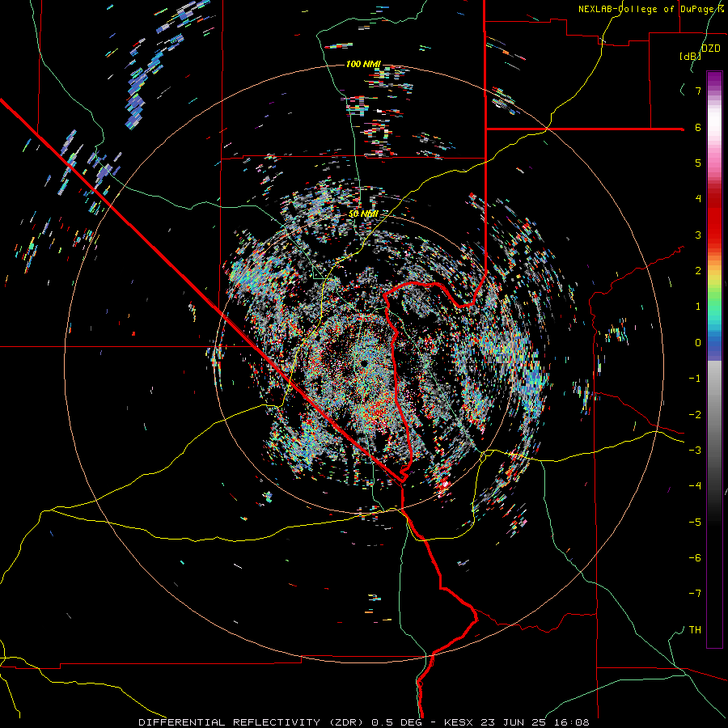The width and height of the screenshot is (728, 728).
Task: Click the "-3" value on the dB scale
Action: 695,451
